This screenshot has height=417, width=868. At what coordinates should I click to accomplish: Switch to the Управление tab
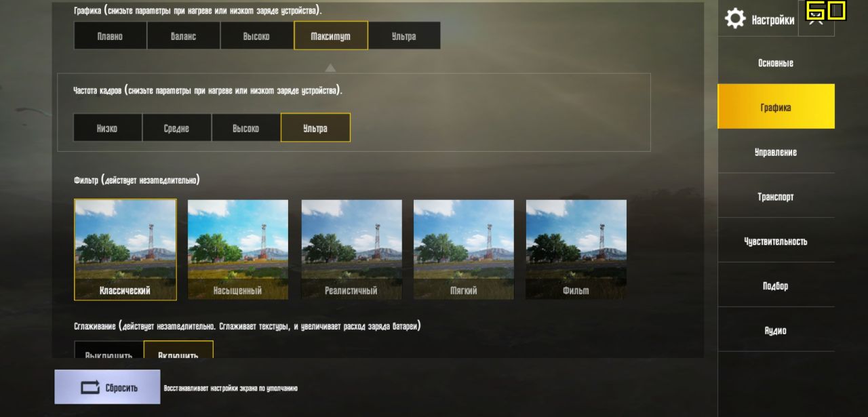776,152
